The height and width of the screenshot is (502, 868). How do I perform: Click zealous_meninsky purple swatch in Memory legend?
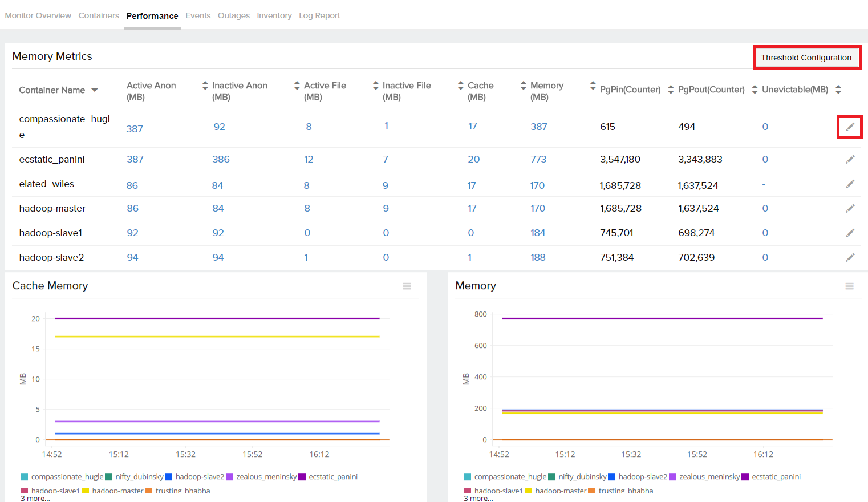[672, 477]
